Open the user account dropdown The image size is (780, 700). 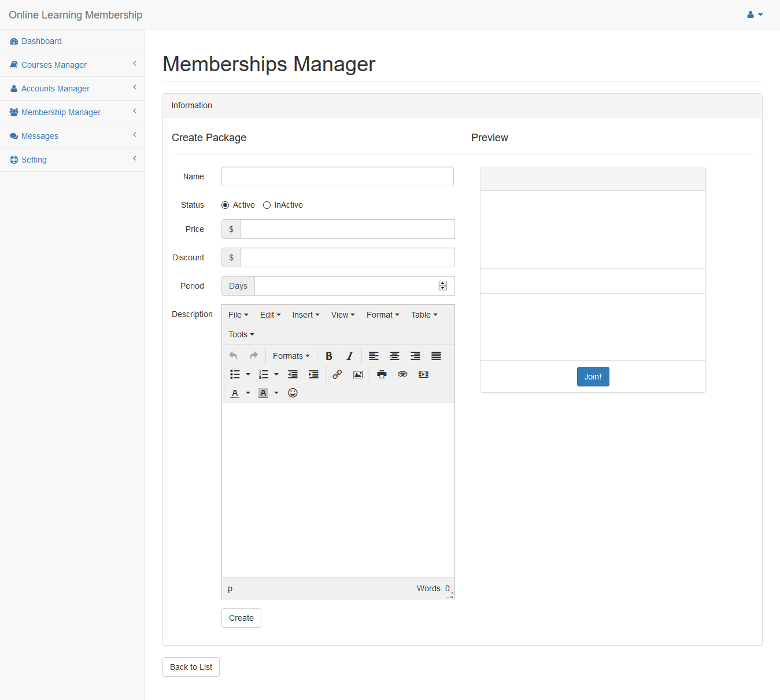click(755, 14)
